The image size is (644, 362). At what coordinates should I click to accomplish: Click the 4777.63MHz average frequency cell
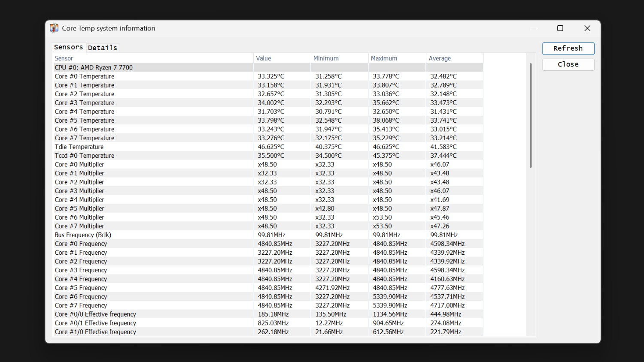pyautogui.click(x=448, y=288)
